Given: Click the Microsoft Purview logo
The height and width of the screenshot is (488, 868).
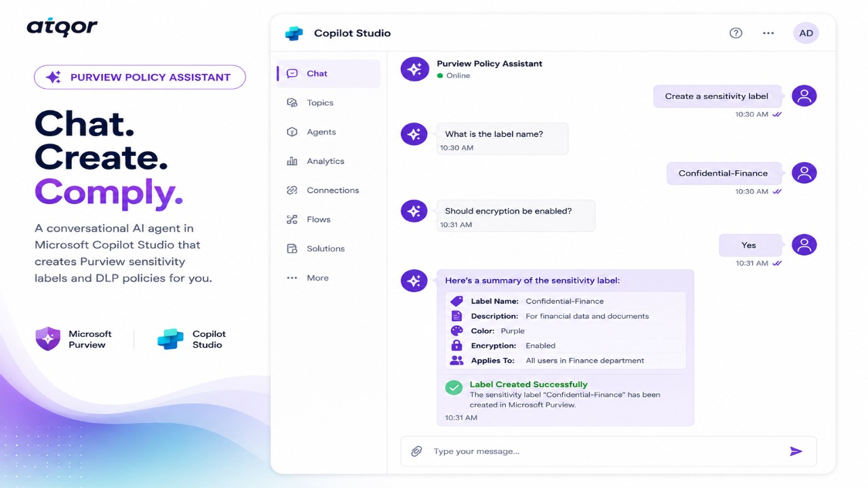Looking at the screenshot, I should coord(48,339).
